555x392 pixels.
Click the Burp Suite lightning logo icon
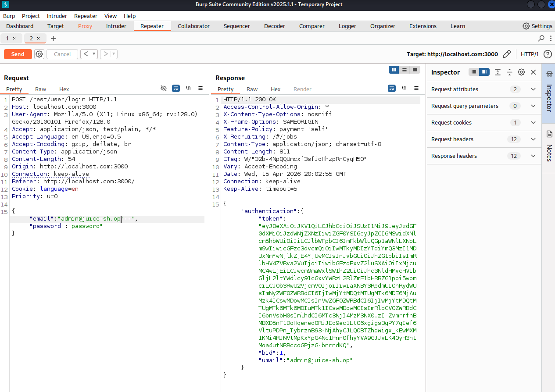pos(5,4)
